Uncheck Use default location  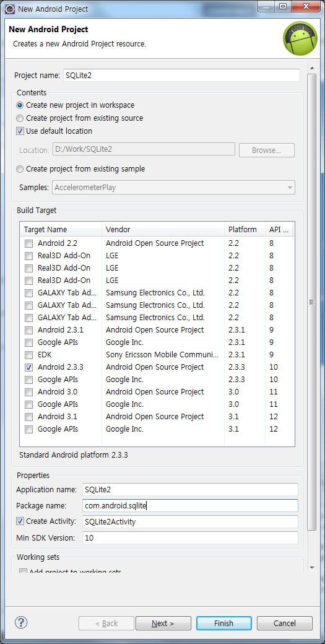click(20, 131)
